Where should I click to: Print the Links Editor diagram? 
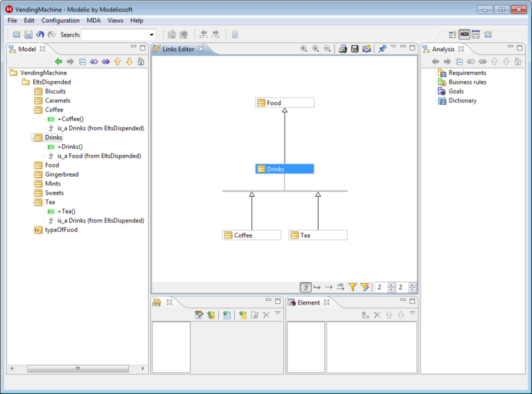tap(342, 49)
